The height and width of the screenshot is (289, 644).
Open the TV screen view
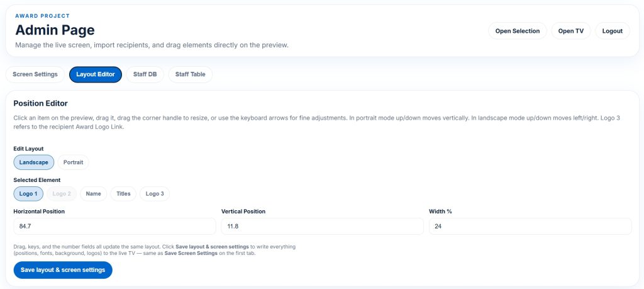click(570, 31)
